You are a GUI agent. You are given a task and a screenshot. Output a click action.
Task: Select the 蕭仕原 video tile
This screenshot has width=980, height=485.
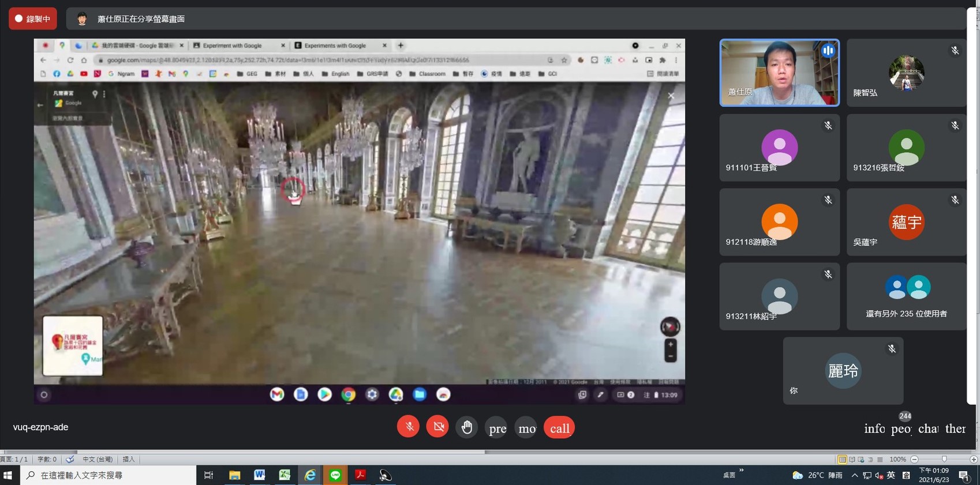point(779,73)
